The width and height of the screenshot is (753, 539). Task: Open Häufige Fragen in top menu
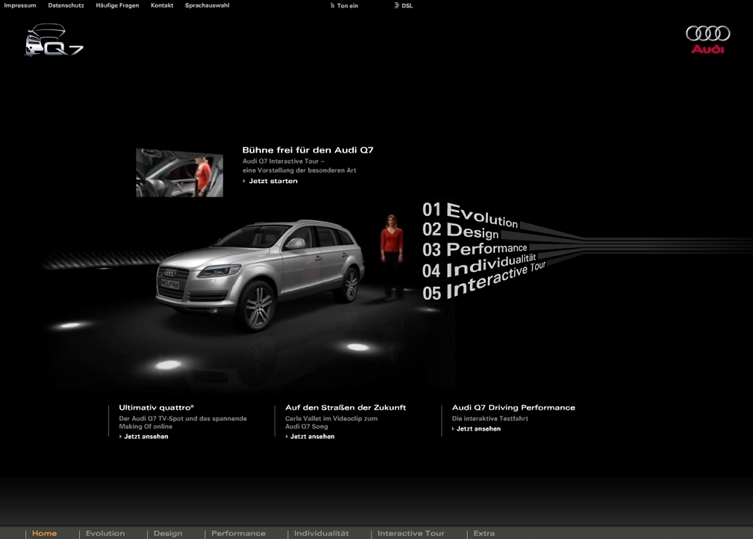(x=117, y=6)
